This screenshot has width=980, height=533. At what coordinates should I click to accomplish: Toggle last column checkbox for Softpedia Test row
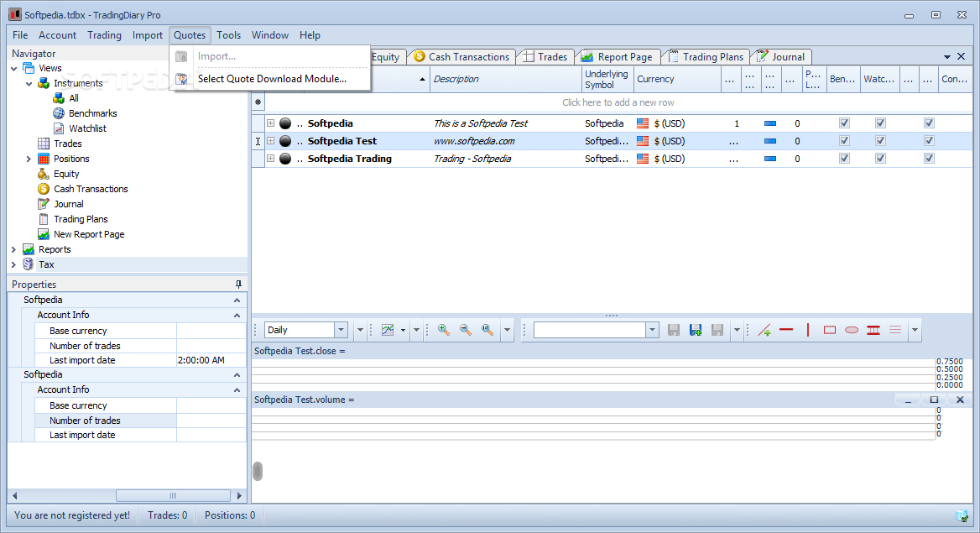[x=929, y=141]
